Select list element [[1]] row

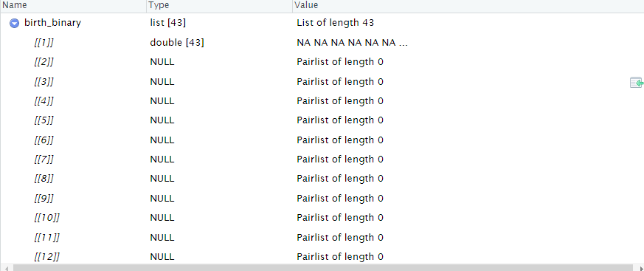point(322,43)
